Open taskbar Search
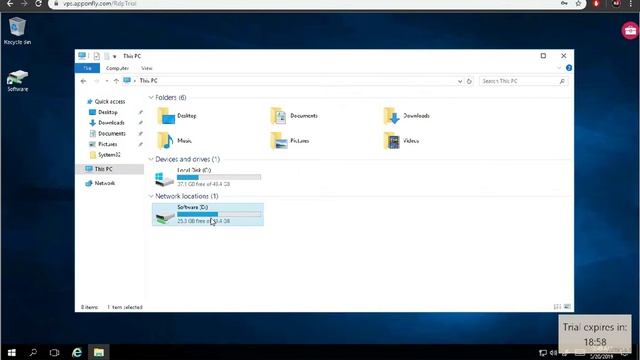This screenshot has width=640, height=360. pos(33,352)
